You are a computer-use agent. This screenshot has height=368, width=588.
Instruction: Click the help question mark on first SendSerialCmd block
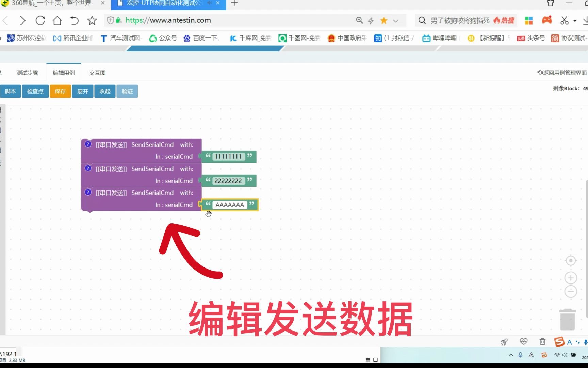[88, 144]
